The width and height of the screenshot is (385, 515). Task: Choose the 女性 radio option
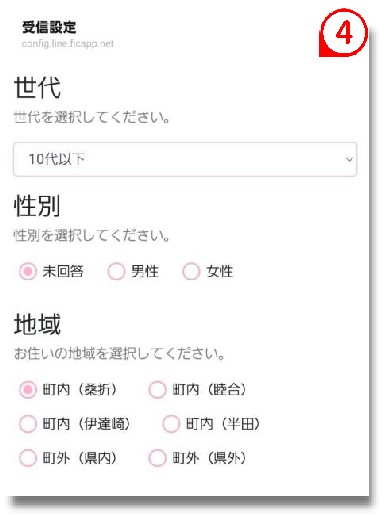[x=191, y=271]
